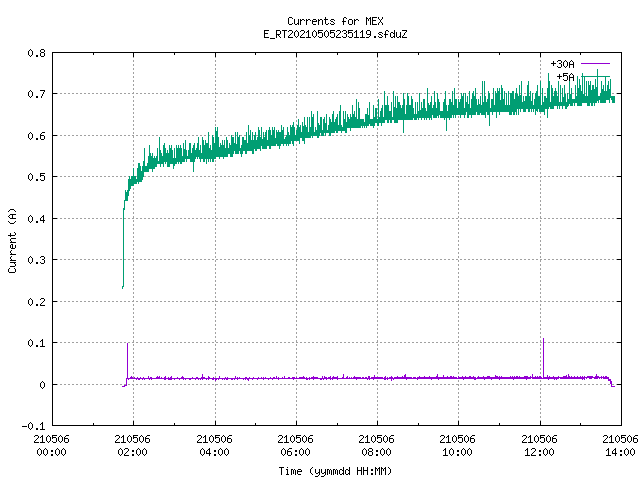Screen dimensions: 640x480
Task: Click the 0.5 y-axis tick label
Action: point(36,177)
